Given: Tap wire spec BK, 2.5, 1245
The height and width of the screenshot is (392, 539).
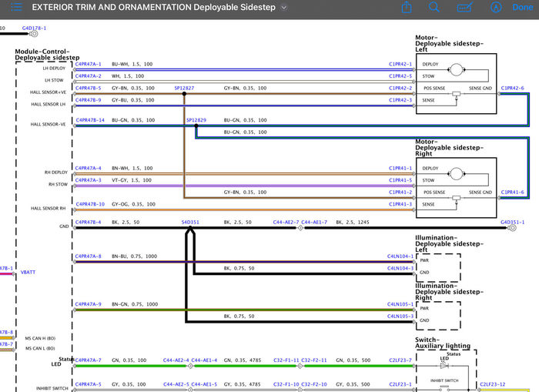Looking at the screenshot, I should [353, 222].
